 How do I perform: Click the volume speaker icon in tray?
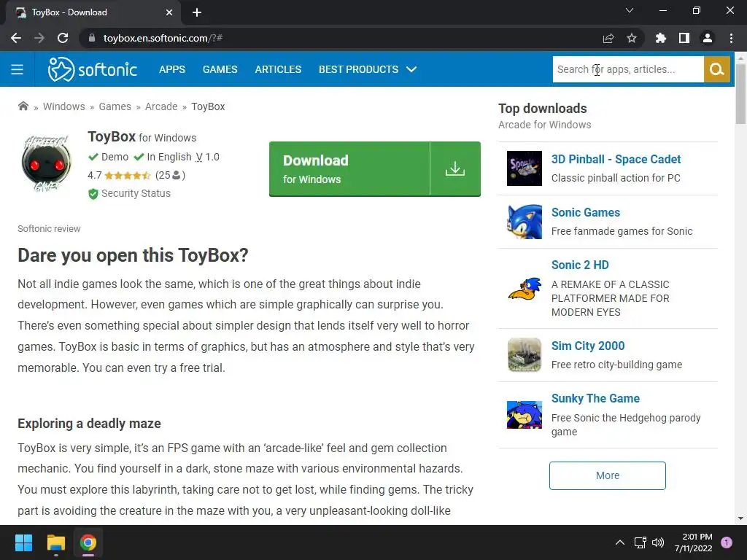click(x=658, y=542)
